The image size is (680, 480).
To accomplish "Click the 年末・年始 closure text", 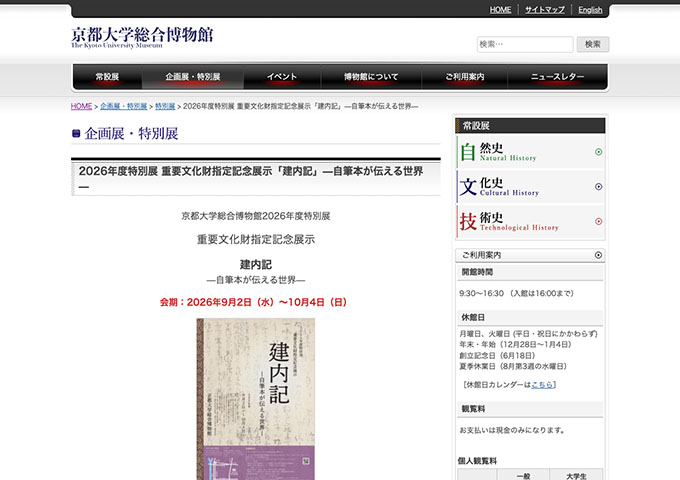I will click(x=516, y=345).
